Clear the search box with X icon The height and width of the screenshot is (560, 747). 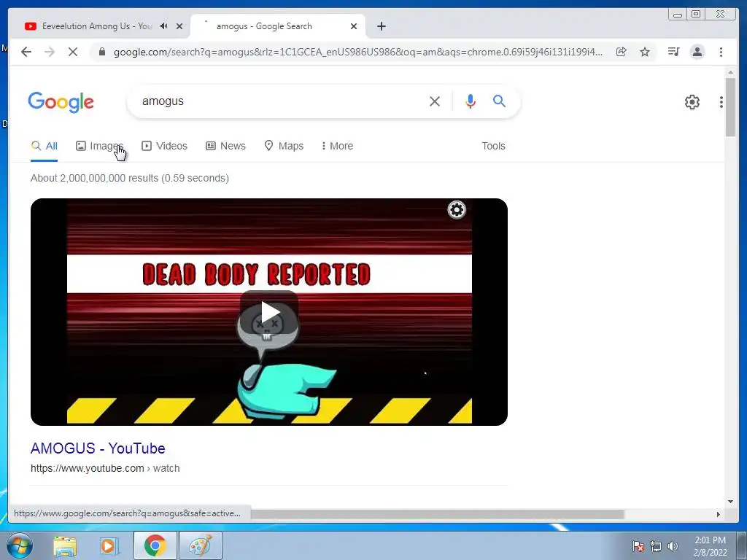[x=435, y=101]
